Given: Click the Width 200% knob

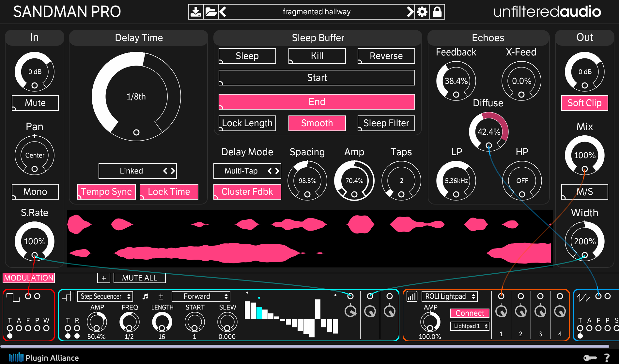Looking at the screenshot, I should (x=585, y=241).
